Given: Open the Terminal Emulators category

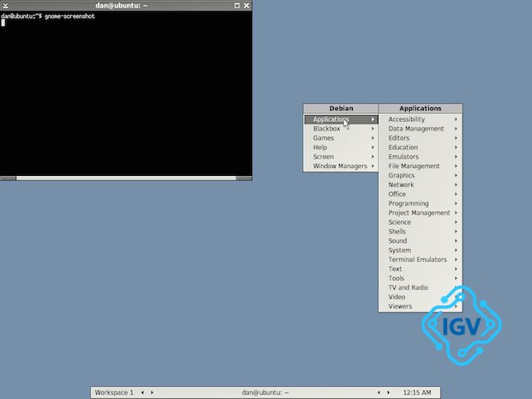Looking at the screenshot, I should click(x=420, y=259).
